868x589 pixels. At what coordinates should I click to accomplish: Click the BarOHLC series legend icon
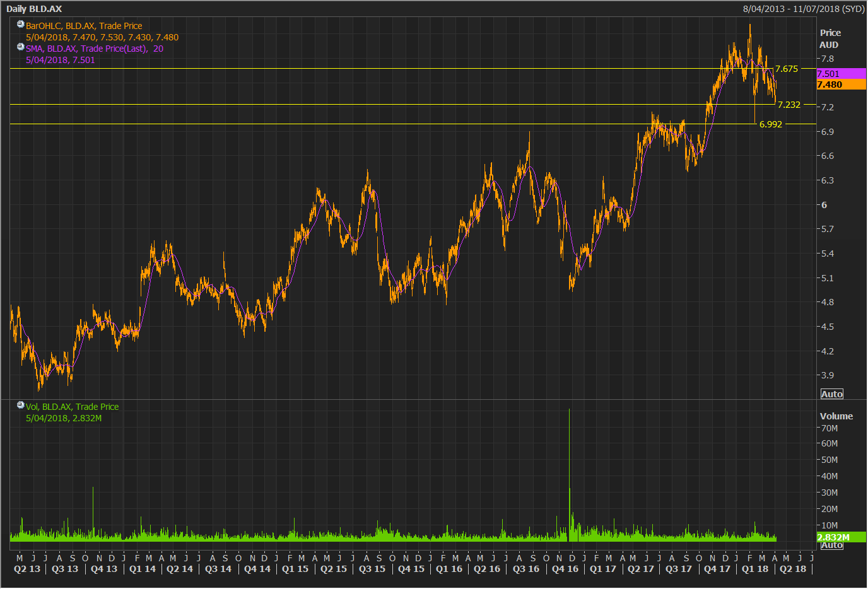(x=21, y=25)
